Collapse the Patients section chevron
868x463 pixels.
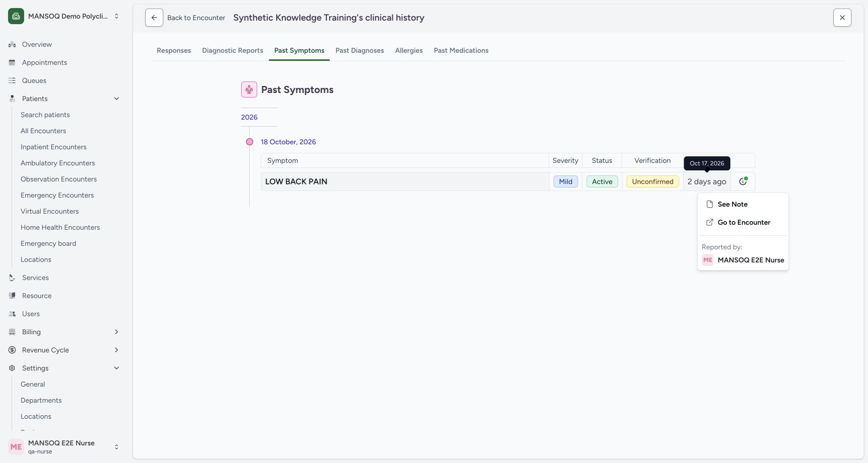[117, 99]
